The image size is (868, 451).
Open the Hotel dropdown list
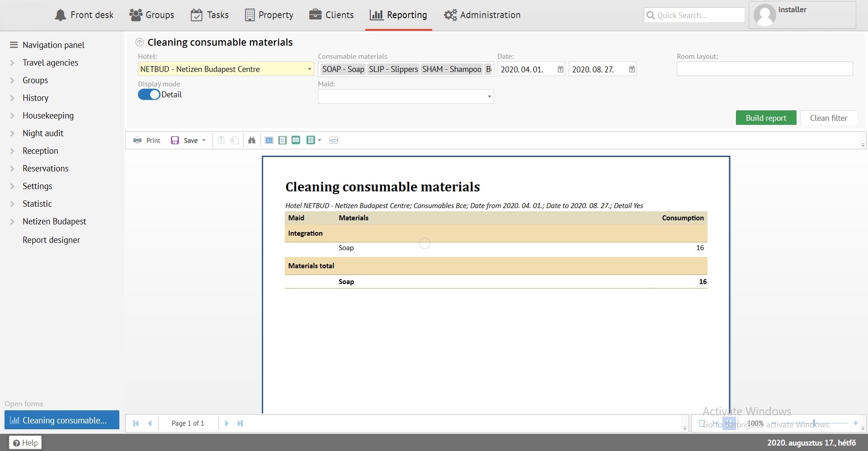click(309, 69)
